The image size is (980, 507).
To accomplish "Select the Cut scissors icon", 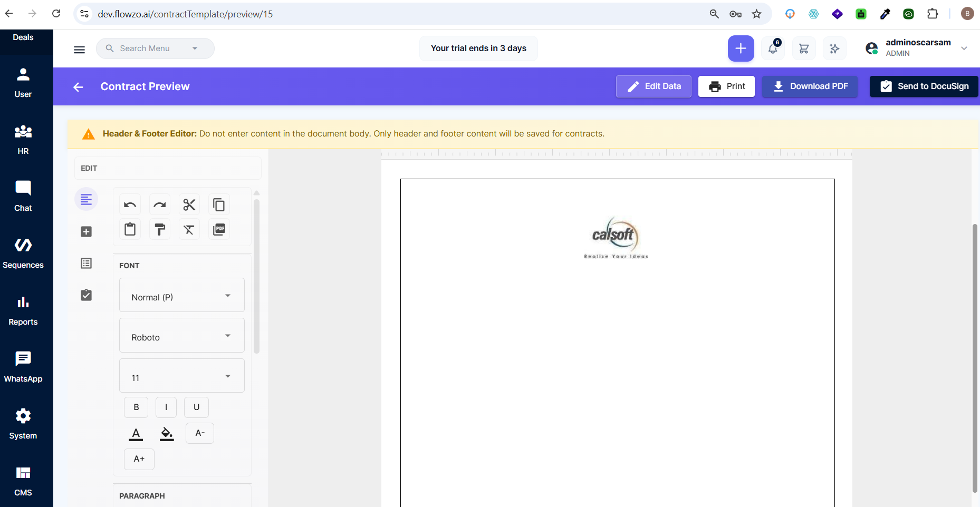I will (x=189, y=204).
